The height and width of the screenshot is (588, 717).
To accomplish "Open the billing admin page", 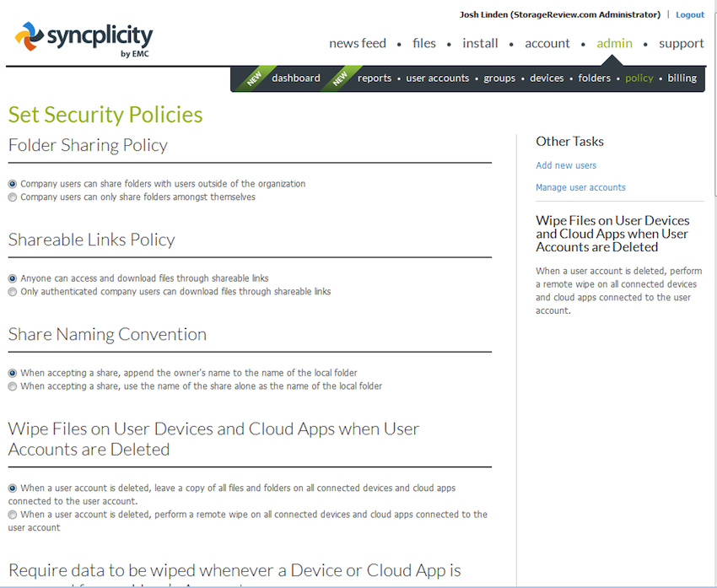I will [x=682, y=78].
